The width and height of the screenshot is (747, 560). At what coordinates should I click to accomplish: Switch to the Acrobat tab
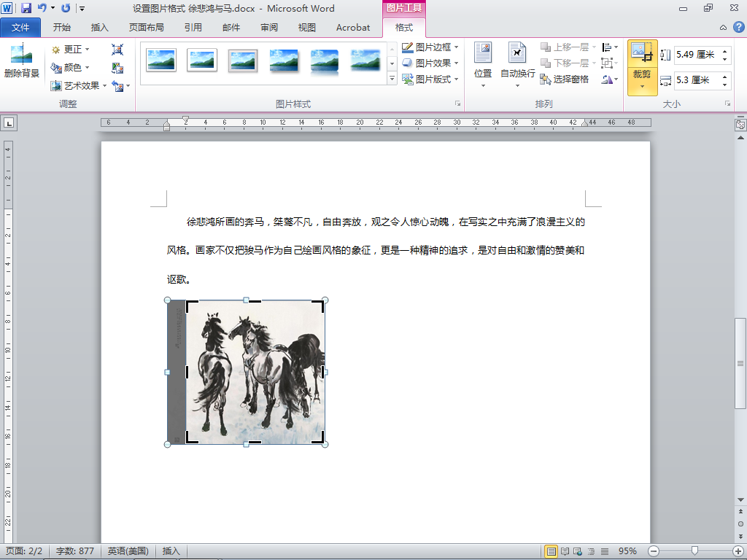coord(353,28)
